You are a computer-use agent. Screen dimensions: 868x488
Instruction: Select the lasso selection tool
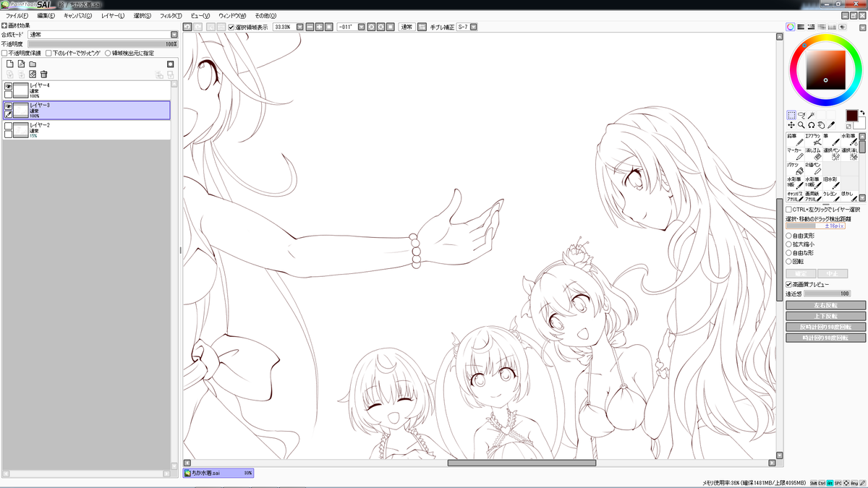click(801, 115)
